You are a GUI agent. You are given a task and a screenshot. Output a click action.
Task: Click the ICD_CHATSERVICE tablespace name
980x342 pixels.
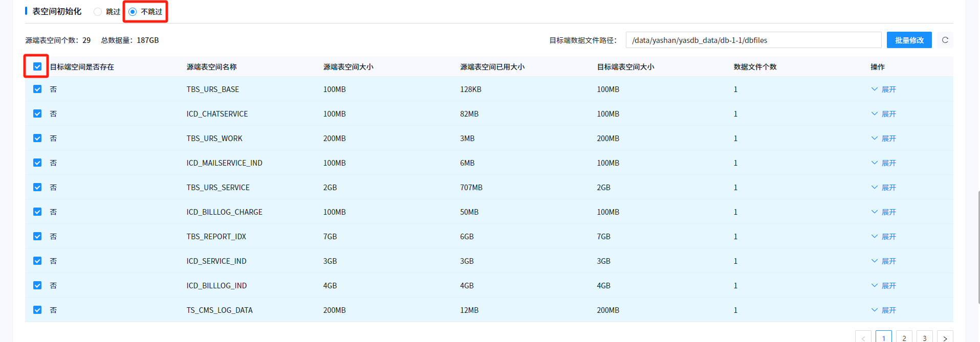pyautogui.click(x=217, y=114)
